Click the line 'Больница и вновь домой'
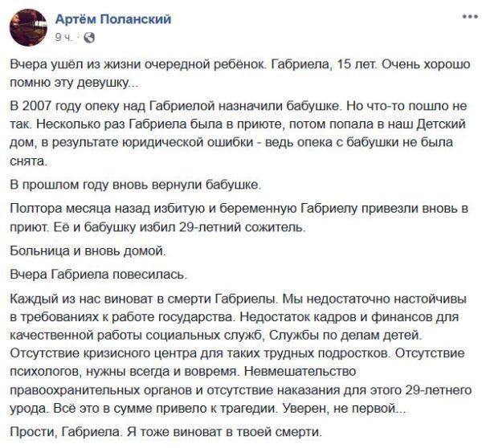This screenshot has width=482, height=448. [x=88, y=251]
